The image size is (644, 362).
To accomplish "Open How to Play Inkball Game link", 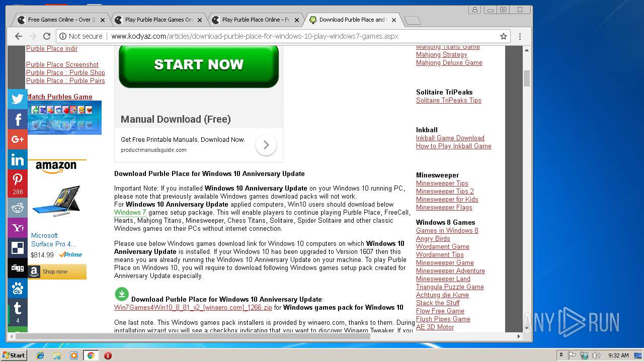I will (454, 146).
